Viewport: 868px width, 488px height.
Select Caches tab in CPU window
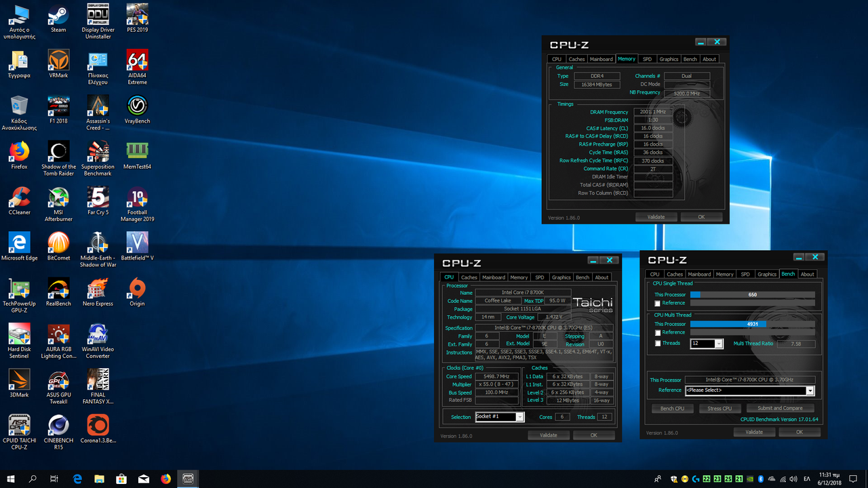pyautogui.click(x=469, y=277)
